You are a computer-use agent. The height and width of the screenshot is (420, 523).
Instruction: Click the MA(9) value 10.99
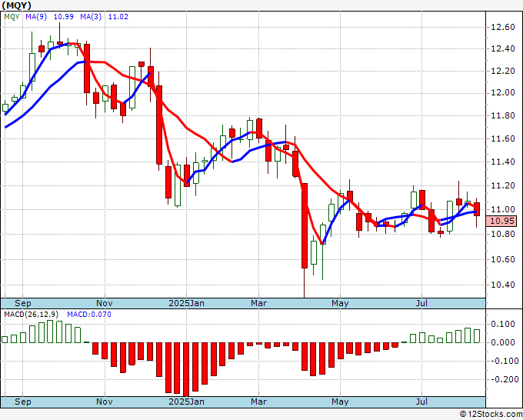point(63,17)
